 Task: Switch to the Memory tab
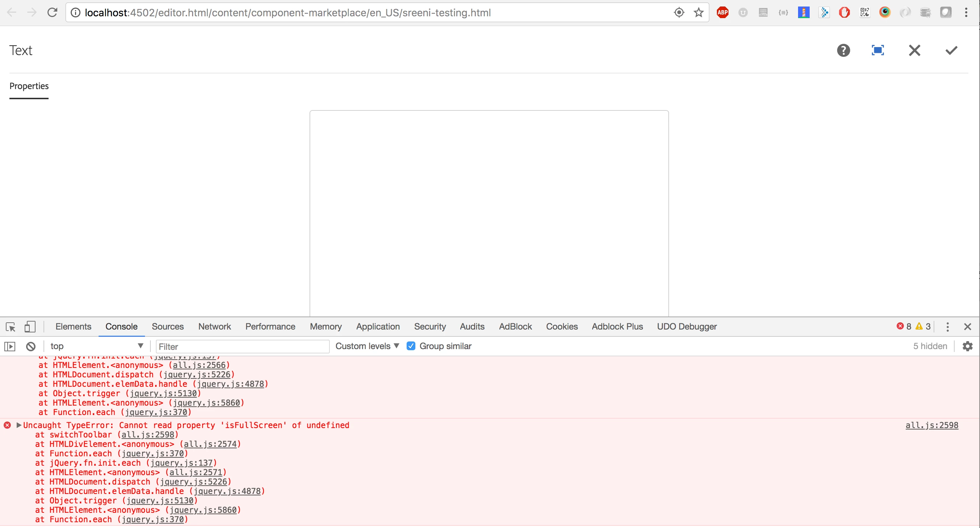[326, 327]
